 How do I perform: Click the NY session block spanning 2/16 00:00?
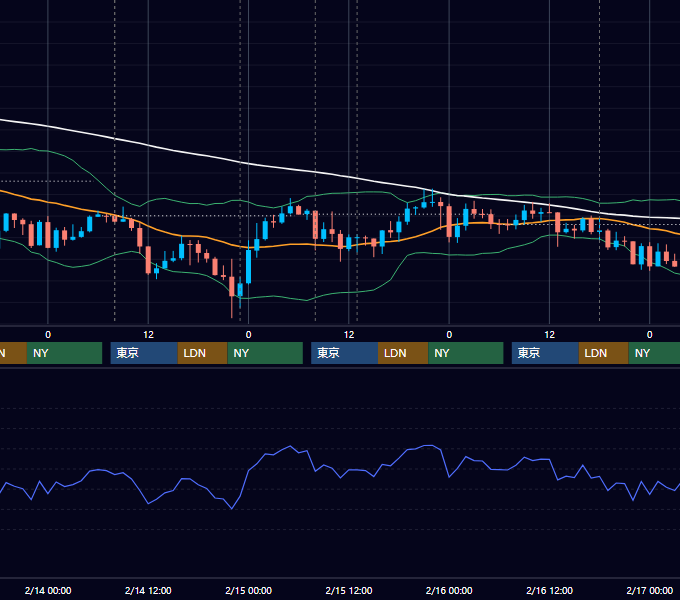[466, 353]
